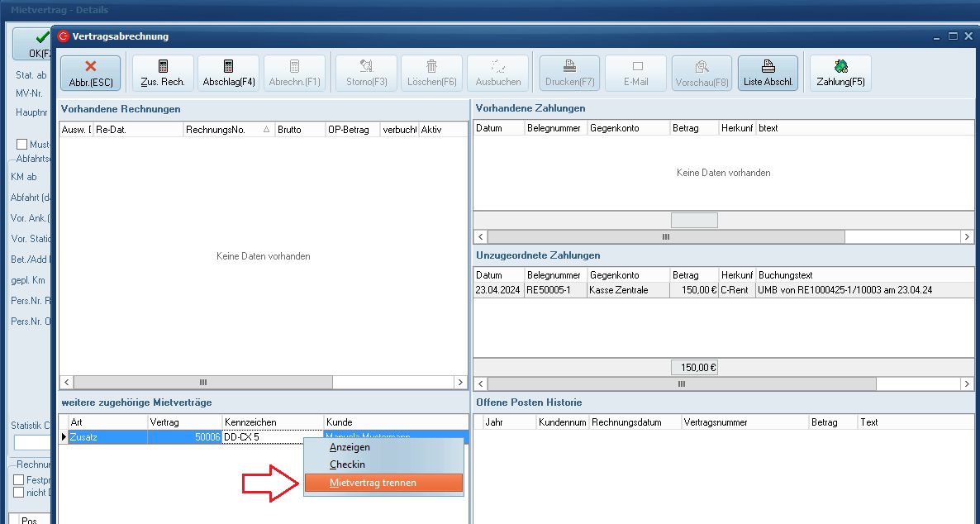
Task: Click Abschlag(F4) toolbar button
Action: 229,73
